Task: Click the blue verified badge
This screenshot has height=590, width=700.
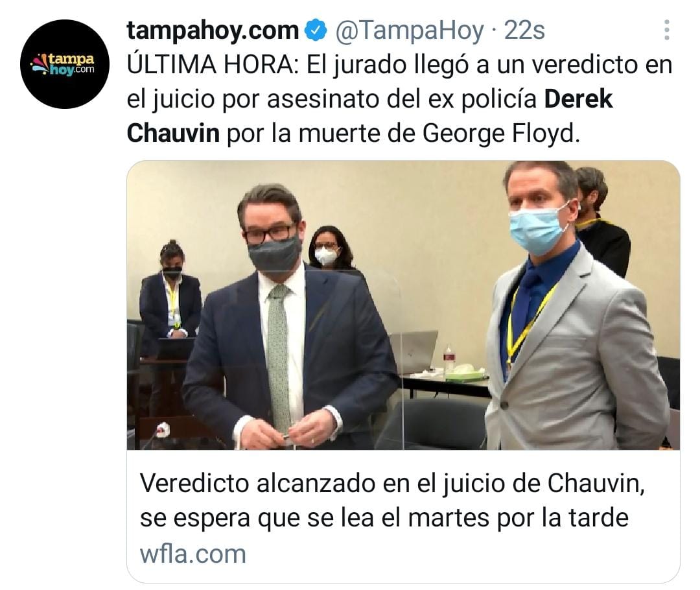Action: 316,30
